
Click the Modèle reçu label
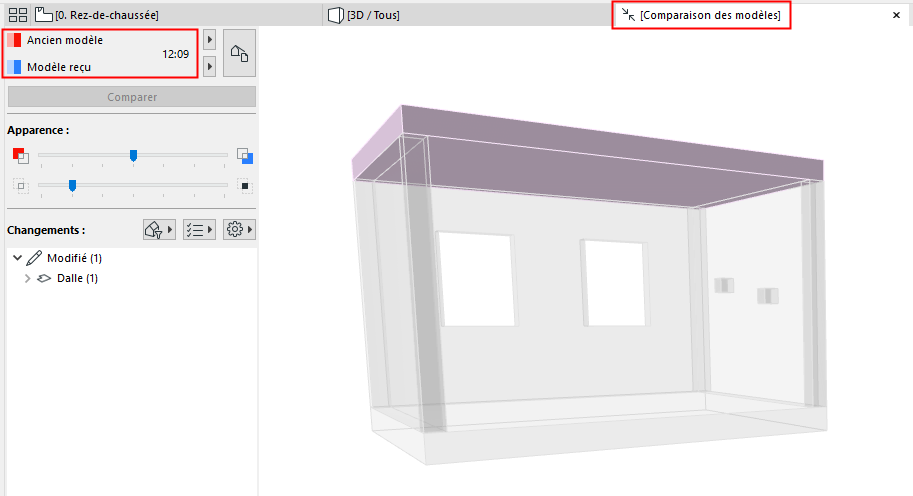click(59, 67)
